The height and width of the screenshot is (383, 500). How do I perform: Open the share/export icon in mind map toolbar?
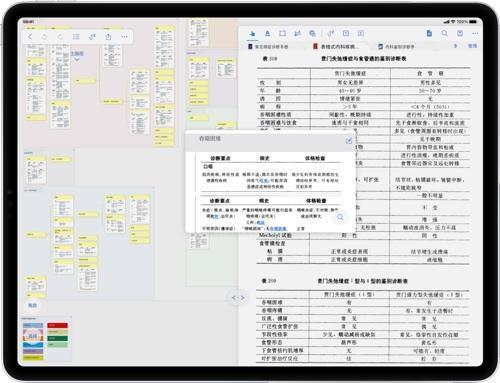pyautogui.click(x=108, y=37)
